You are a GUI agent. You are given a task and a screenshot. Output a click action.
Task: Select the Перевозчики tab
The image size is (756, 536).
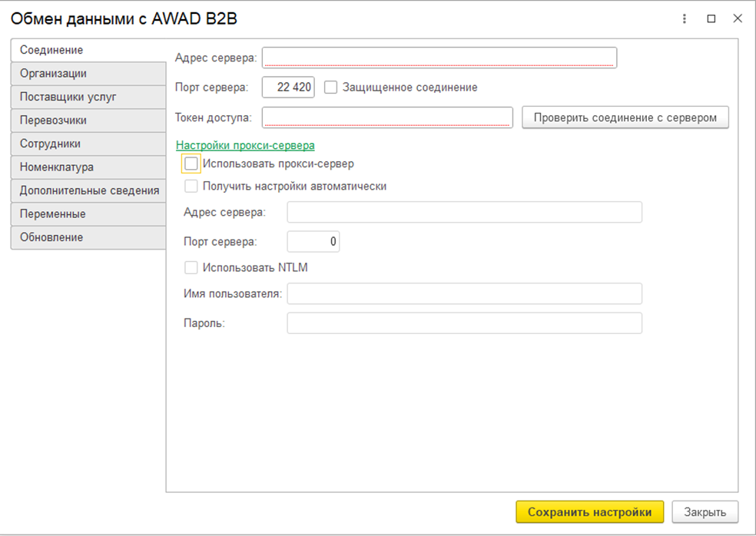click(88, 121)
